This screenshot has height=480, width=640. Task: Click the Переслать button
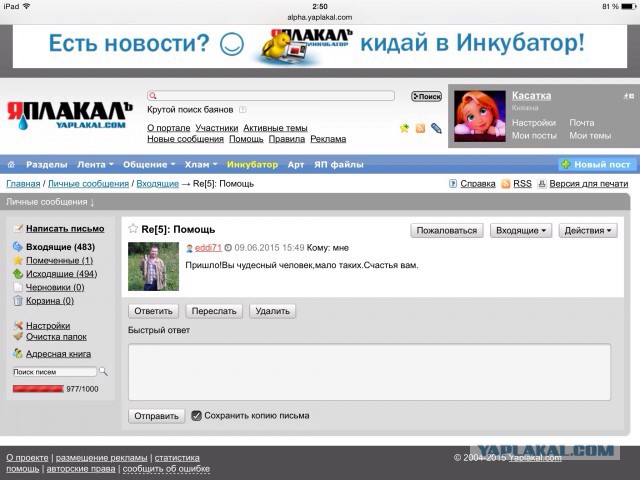coord(214,311)
